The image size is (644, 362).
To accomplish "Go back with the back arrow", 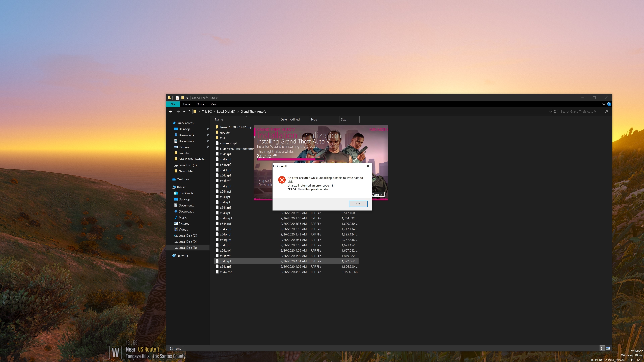I will (x=171, y=111).
